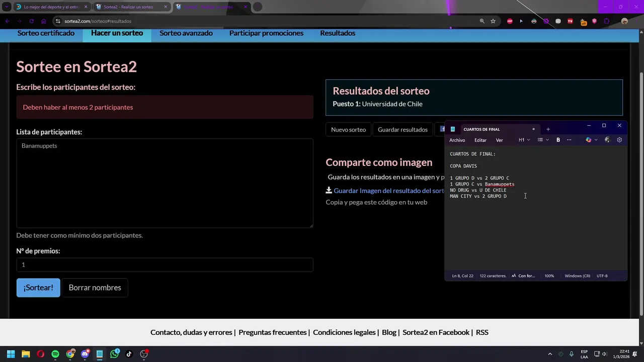Open Condiciones legales footer link
Screen dimensions: 644x362
point(344,332)
